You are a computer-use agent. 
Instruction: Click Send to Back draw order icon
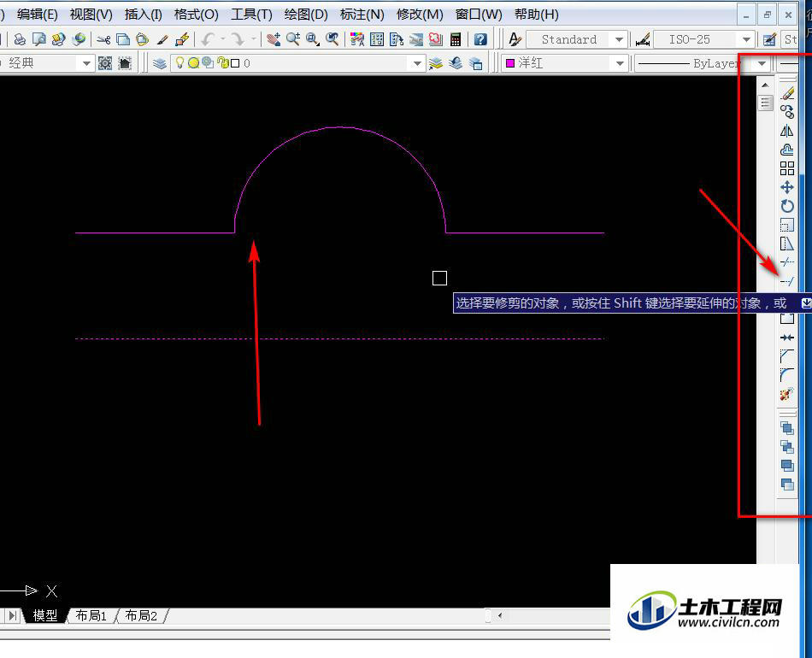[787, 447]
